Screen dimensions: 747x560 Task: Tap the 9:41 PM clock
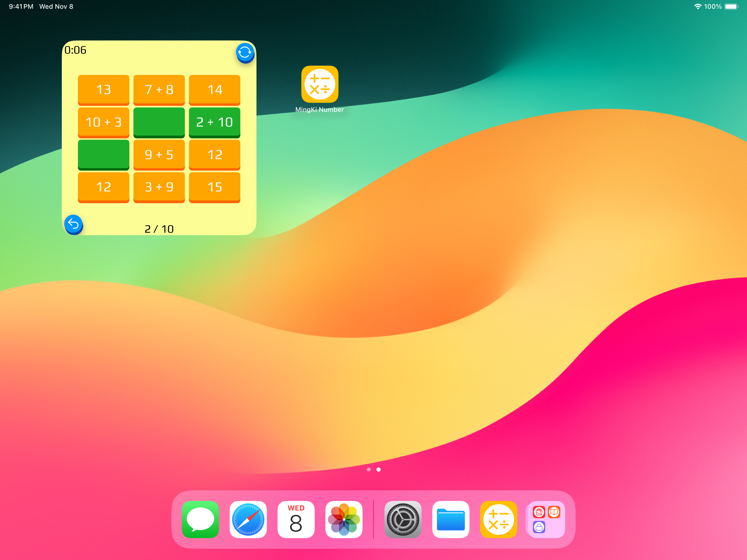[x=21, y=6]
